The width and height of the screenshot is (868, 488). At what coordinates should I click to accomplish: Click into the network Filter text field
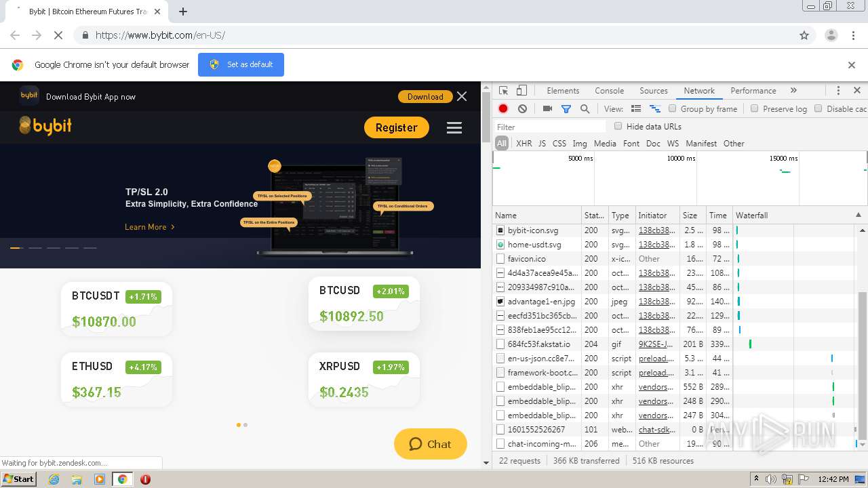[x=549, y=127]
